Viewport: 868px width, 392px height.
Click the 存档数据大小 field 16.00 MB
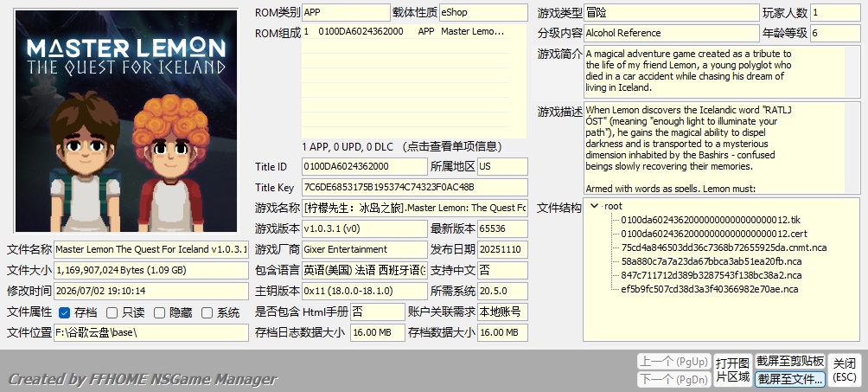[502, 332]
